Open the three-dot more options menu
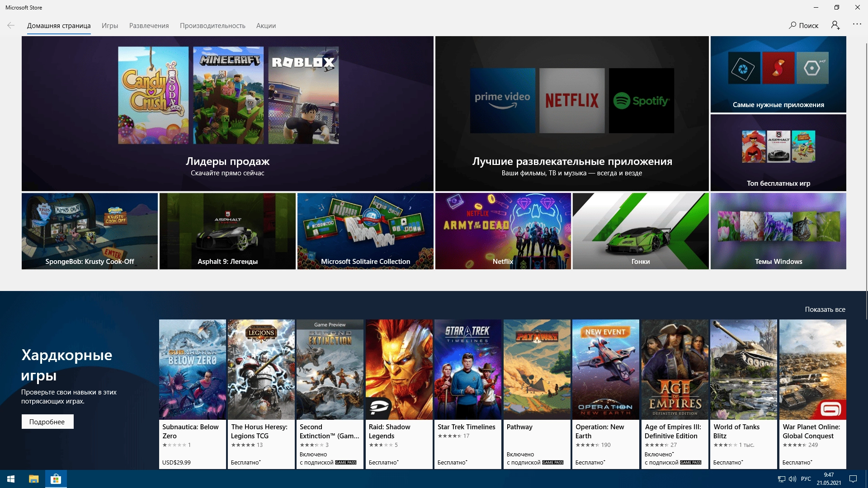 [x=857, y=24]
